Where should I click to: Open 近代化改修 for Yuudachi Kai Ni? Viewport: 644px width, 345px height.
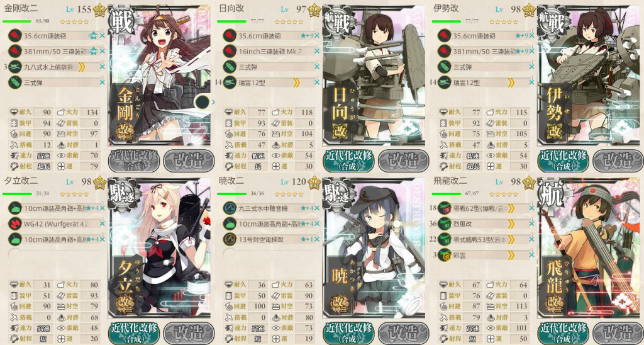(133, 332)
